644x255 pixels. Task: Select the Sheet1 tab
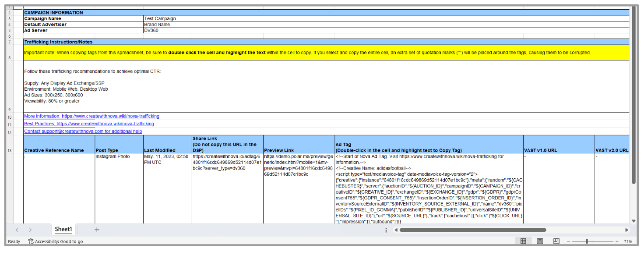[63, 230]
